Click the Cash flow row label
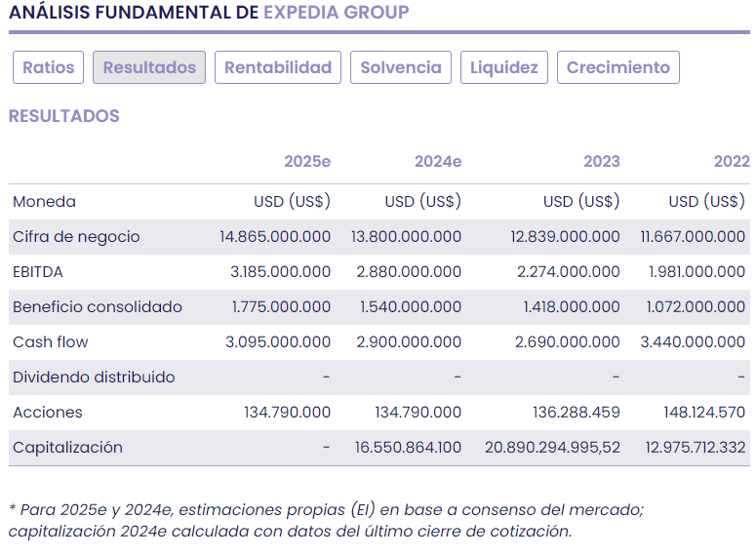Viewport: 756px width, 558px height. click(x=51, y=342)
